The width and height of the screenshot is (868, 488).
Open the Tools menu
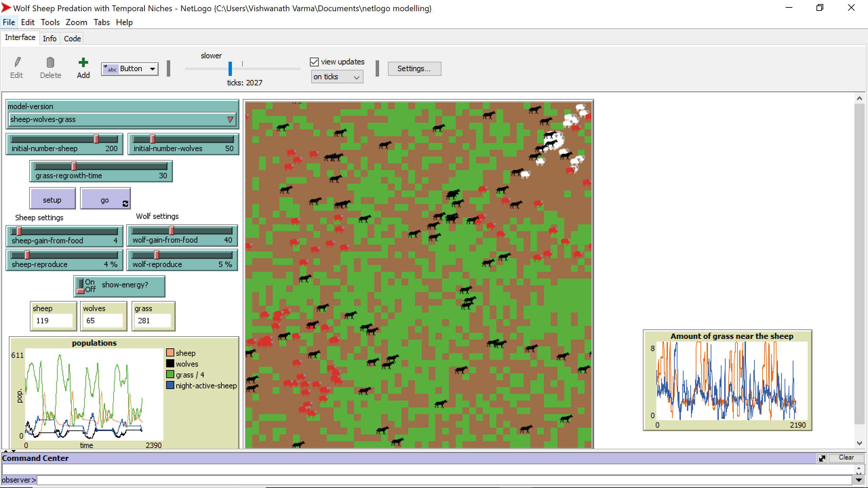tap(50, 22)
